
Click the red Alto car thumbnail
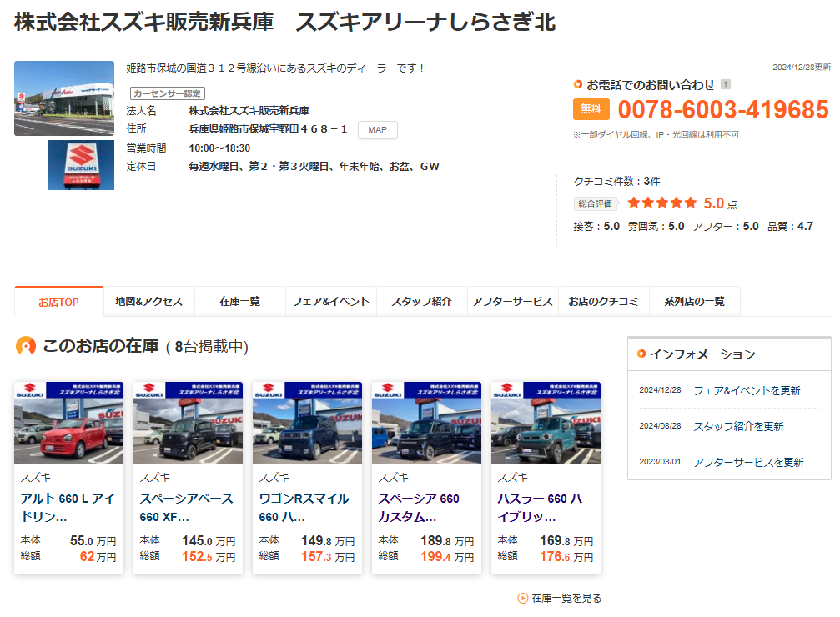[x=68, y=423]
